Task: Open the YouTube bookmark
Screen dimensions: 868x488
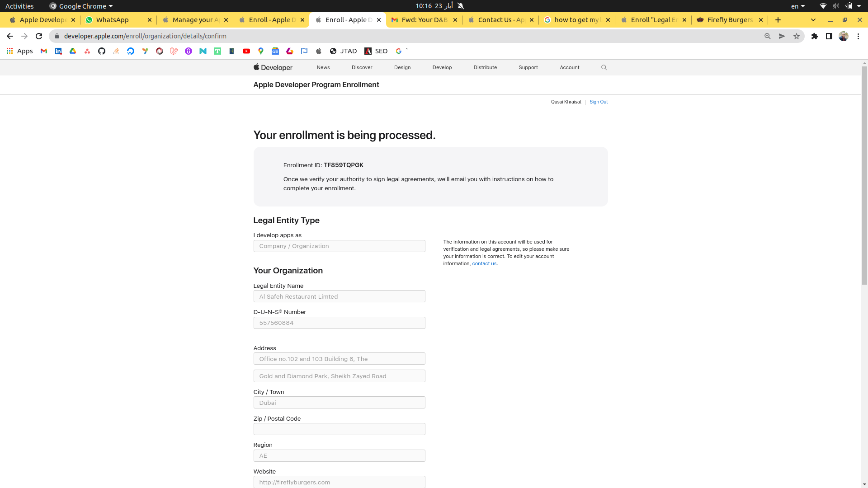Action: [246, 51]
